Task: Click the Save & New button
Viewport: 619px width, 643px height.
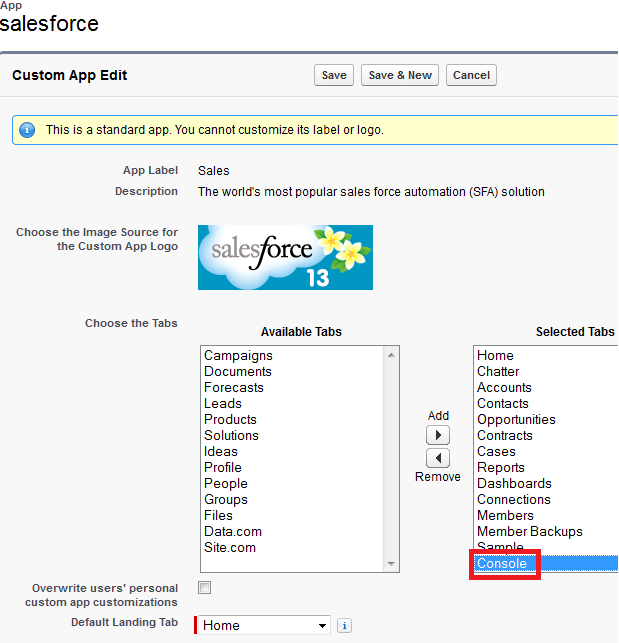Action: click(x=400, y=75)
